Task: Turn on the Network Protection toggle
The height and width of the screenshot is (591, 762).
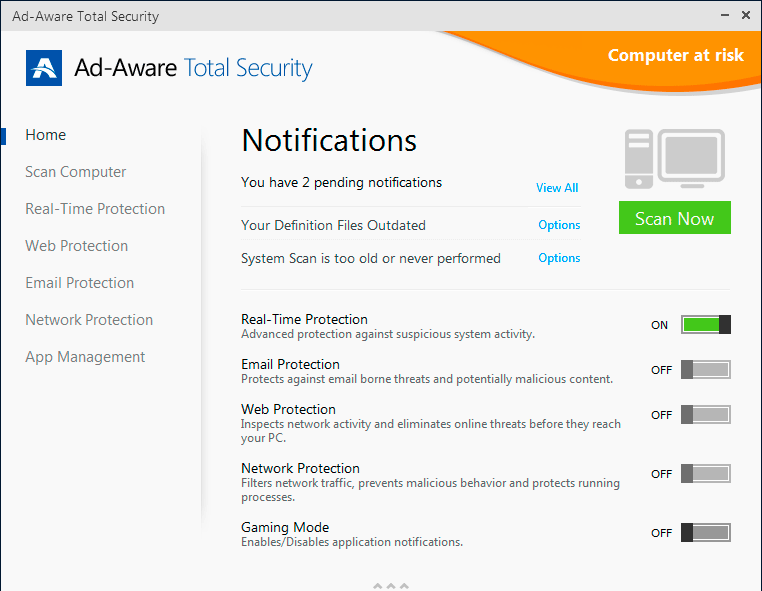Action: 706,473
